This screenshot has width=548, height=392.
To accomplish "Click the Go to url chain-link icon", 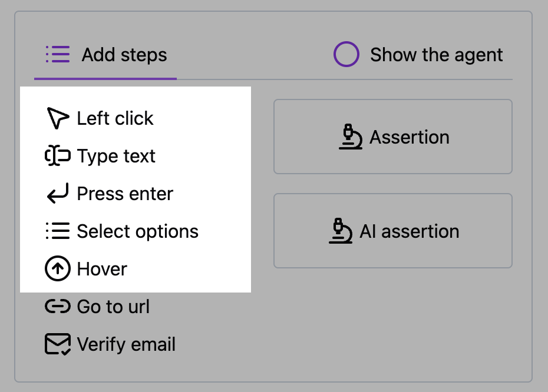I will pyautogui.click(x=58, y=307).
